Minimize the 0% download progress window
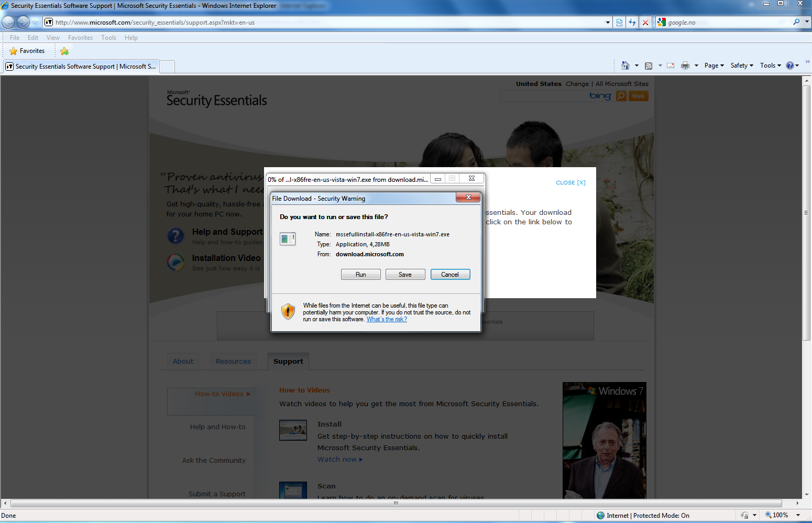812x523 pixels. pos(437,179)
